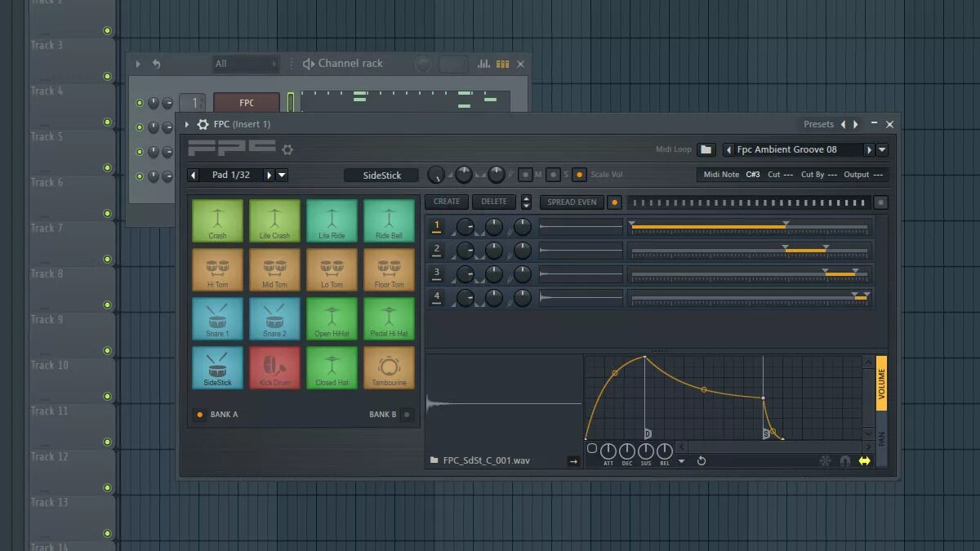Toggle the magnet snap icon in envelope editor
Screen dimensions: 980x551
(x=844, y=461)
